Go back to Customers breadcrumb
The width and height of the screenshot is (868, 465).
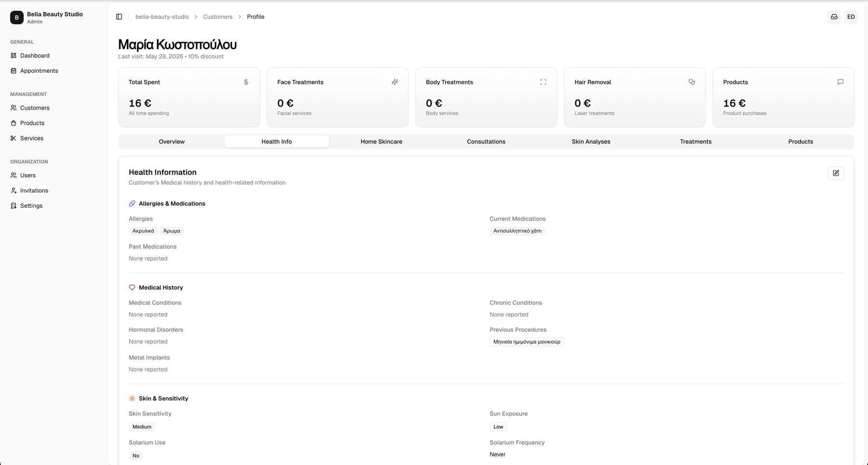pyautogui.click(x=217, y=17)
